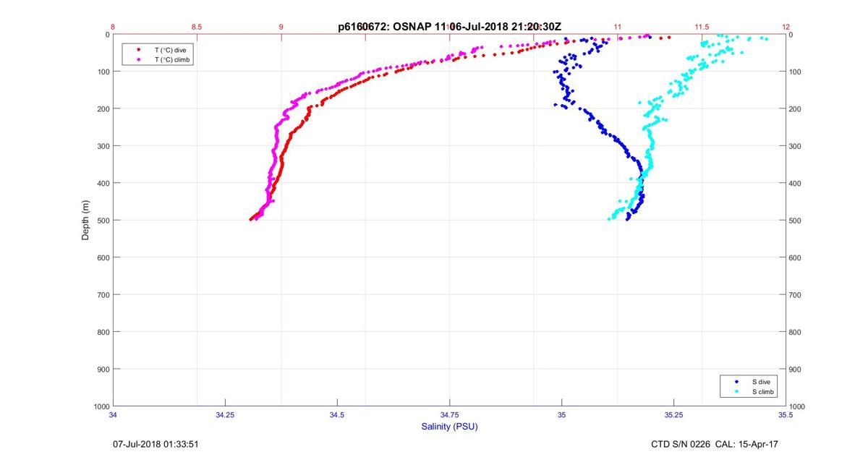Click the blue salinity tick '34.5'
868x457 pixels.
pyautogui.click(x=337, y=415)
